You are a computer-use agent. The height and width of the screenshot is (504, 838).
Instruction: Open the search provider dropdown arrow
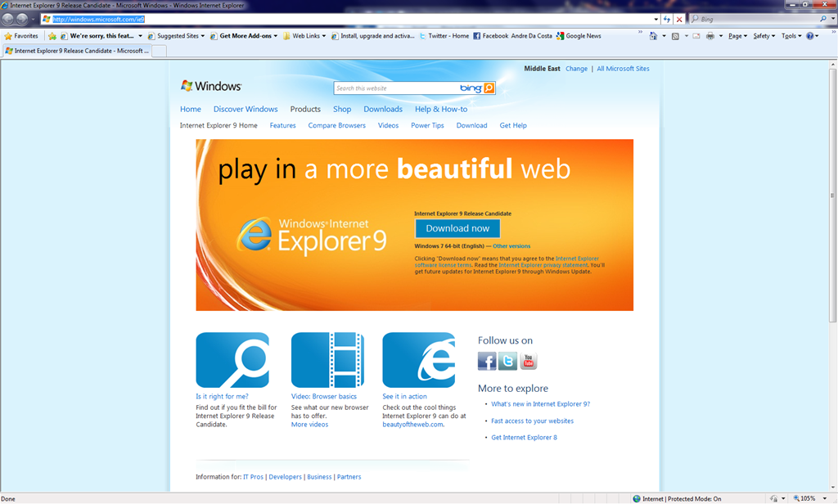point(832,20)
